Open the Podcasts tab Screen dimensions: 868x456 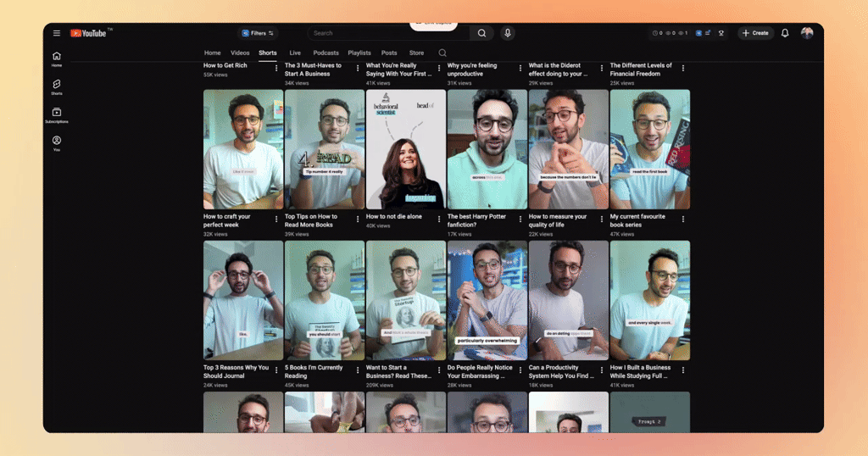(x=325, y=53)
